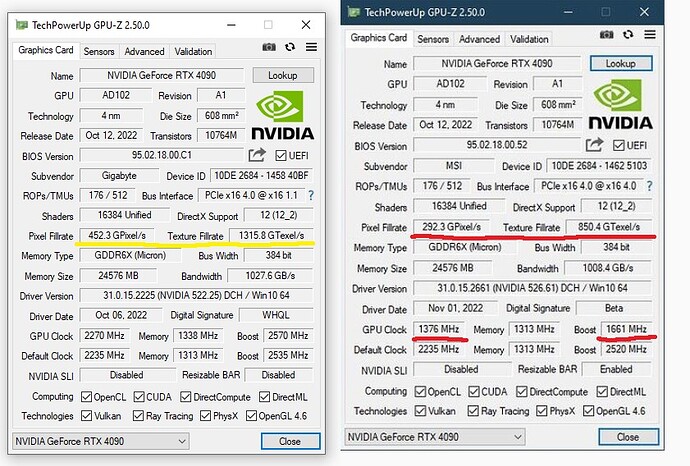Click the Lookup button in the MSI window
The width and height of the screenshot is (690, 466).
pyautogui.click(x=620, y=63)
